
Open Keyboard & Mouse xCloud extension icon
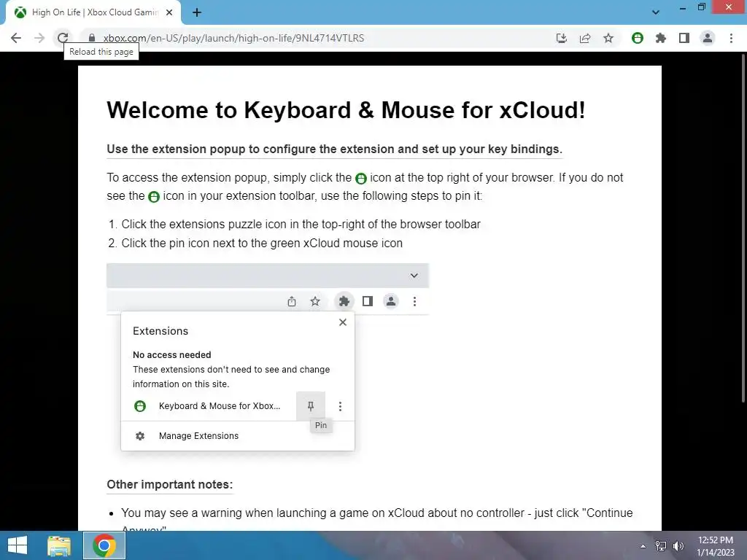(638, 38)
